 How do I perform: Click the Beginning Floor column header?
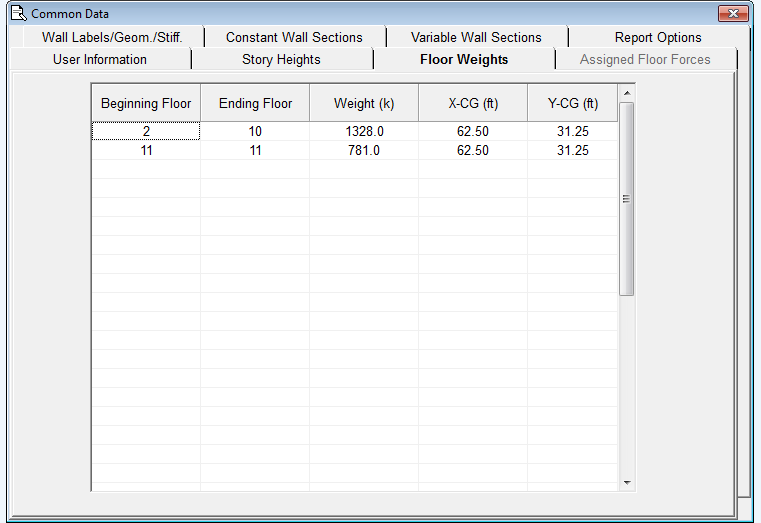146,104
